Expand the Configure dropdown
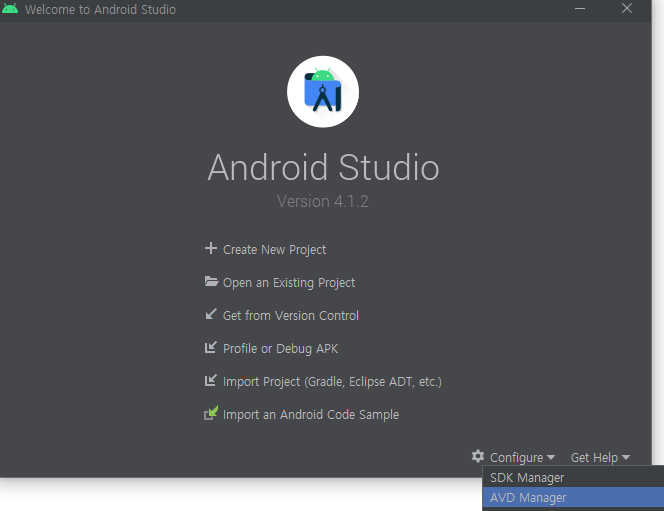Viewport: 664px width, 511px height. [522, 458]
